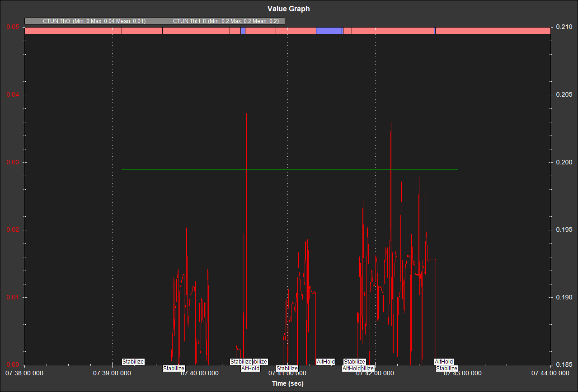Click the AltHold label after 07:41:00
This screenshot has height=392, width=578.
[x=325, y=362]
